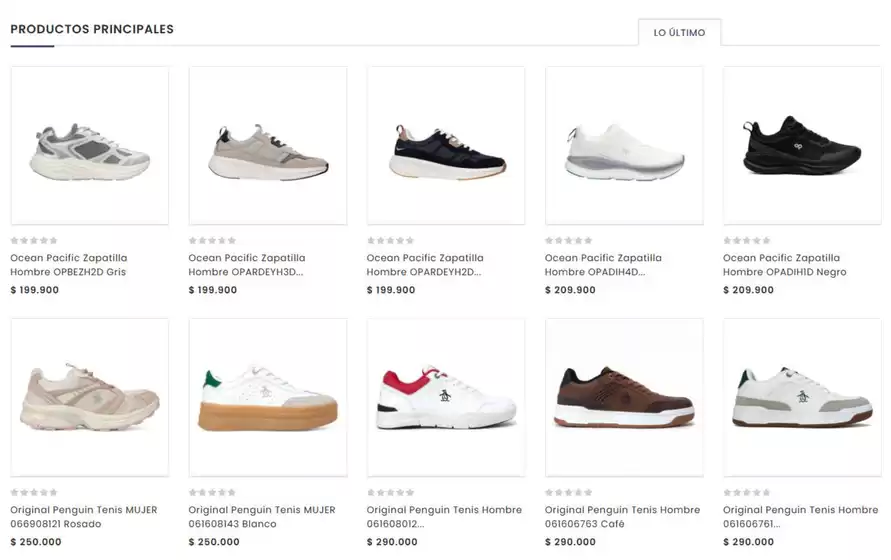
Task: Click the red-collar Penguin 061608012 sneaker image
Action: pos(446,397)
